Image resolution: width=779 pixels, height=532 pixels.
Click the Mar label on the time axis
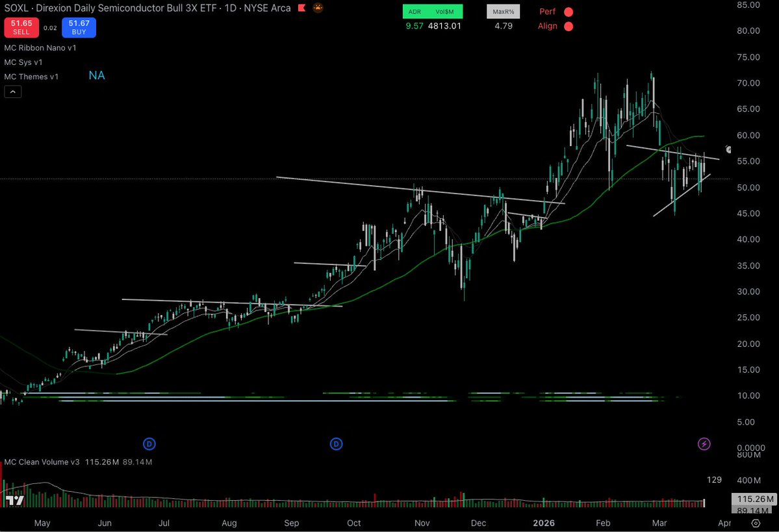[659, 523]
